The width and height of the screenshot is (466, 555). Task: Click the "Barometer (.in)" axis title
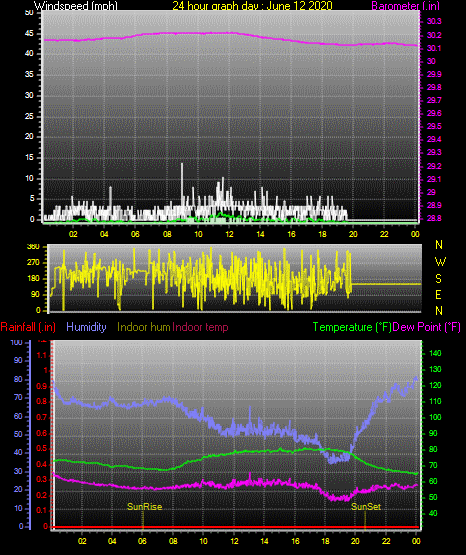[x=405, y=6]
